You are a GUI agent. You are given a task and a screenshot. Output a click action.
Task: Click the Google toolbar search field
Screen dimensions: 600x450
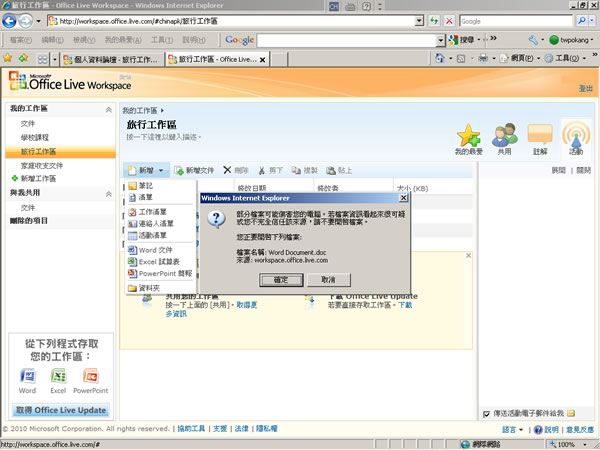point(347,40)
